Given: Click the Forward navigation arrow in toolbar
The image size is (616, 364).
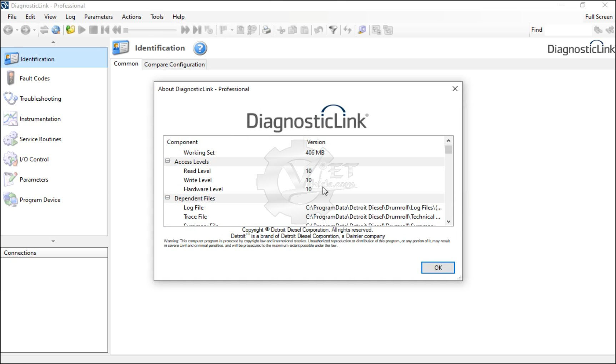Looking at the screenshot, I should coord(25,30).
